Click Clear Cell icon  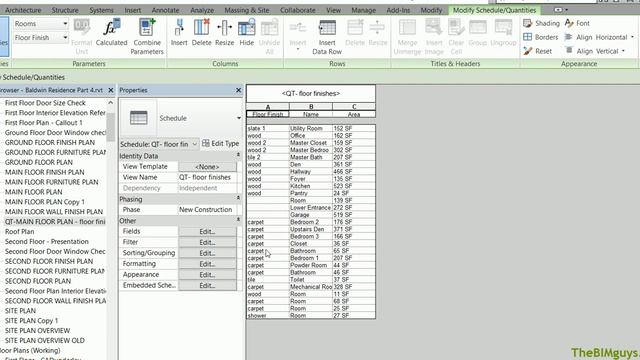pyautogui.click(x=456, y=27)
